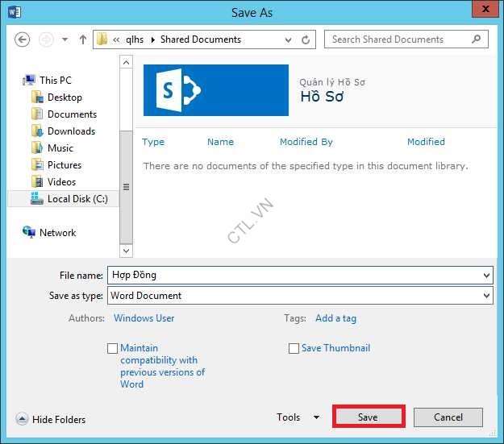
Task: Go back with the left arrow button
Action: pyautogui.click(x=23, y=39)
